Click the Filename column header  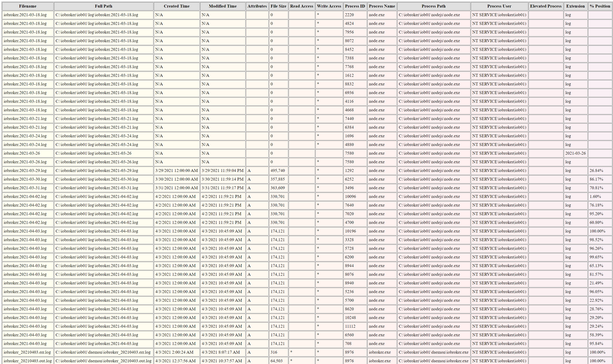pyautogui.click(x=28, y=6)
